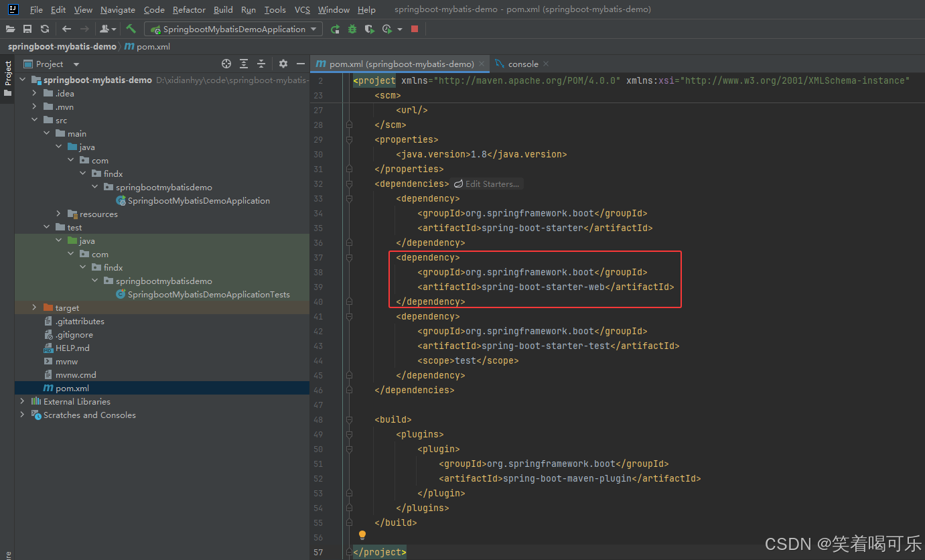
Task: Expand the .mvn folder
Action: tap(34, 107)
